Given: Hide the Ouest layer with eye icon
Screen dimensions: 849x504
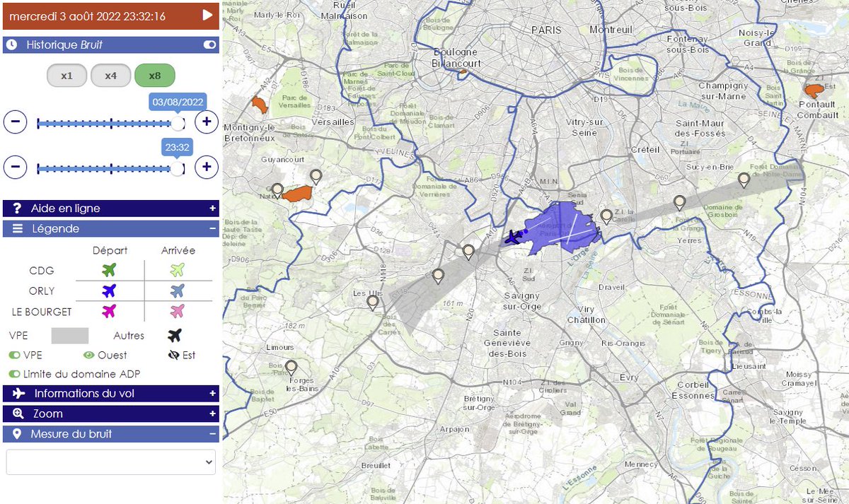Looking at the screenshot, I should click(x=89, y=355).
